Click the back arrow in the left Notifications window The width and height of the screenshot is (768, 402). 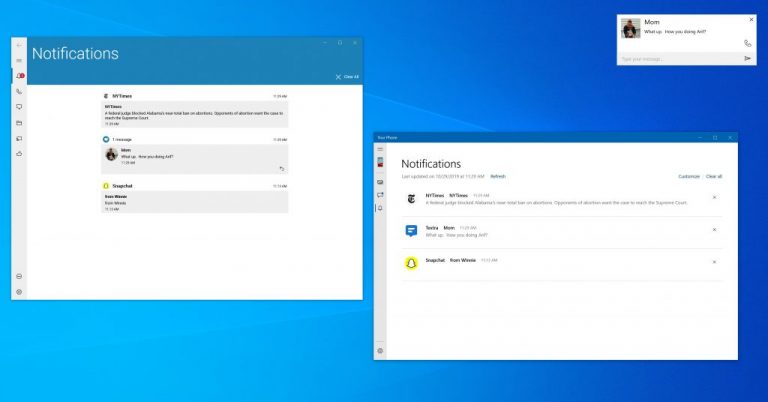click(19, 45)
